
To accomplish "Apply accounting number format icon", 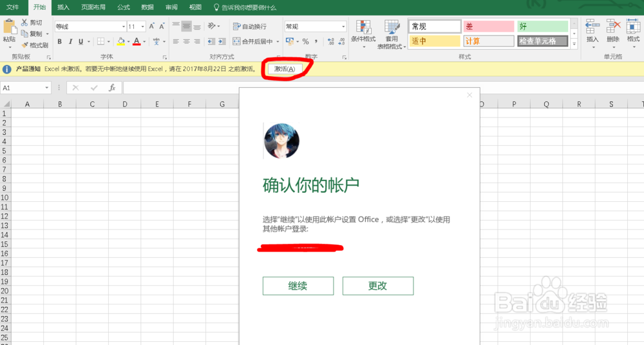I will coord(290,41).
